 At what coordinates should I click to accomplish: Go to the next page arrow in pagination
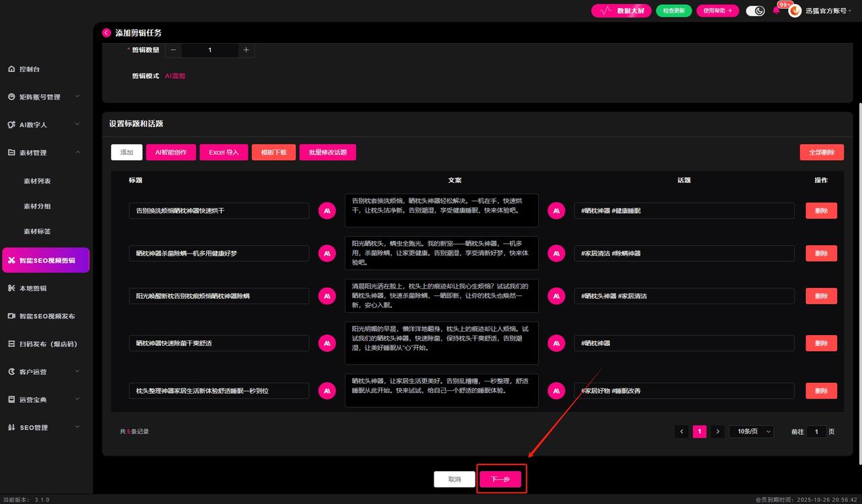[x=718, y=431]
